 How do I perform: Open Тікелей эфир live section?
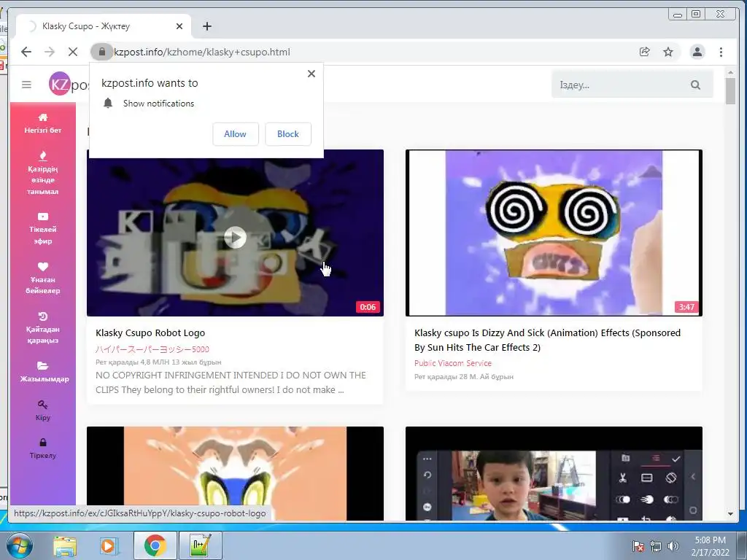click(x=43, y=228)
